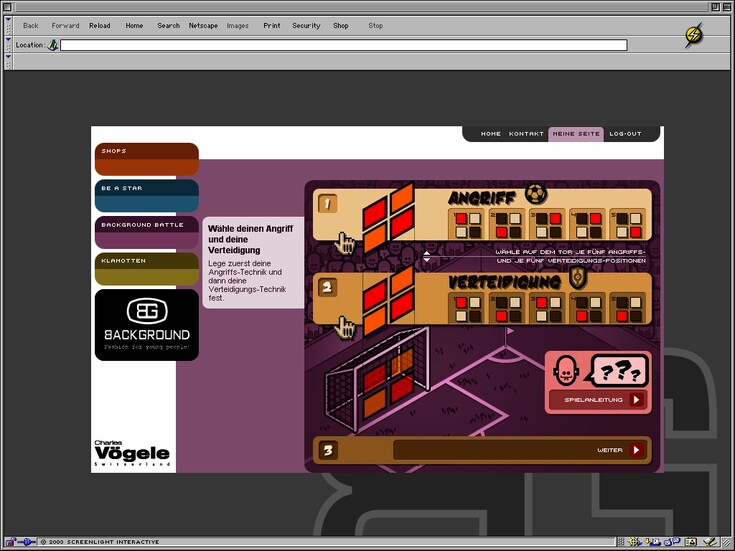The height and width of the screenshot is (551, 735).
Task: Click the step 2 number badge
Action: pyautogui.click(x=328, y=288)
